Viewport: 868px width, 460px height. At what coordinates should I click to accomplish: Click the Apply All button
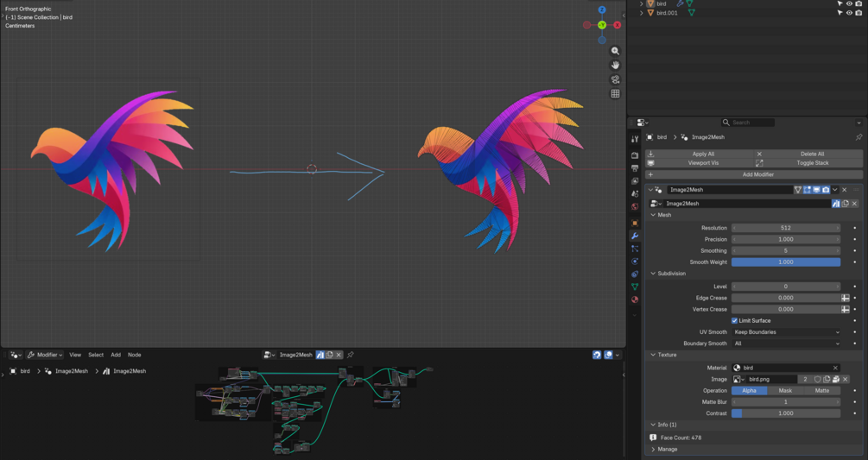point(699,154)
